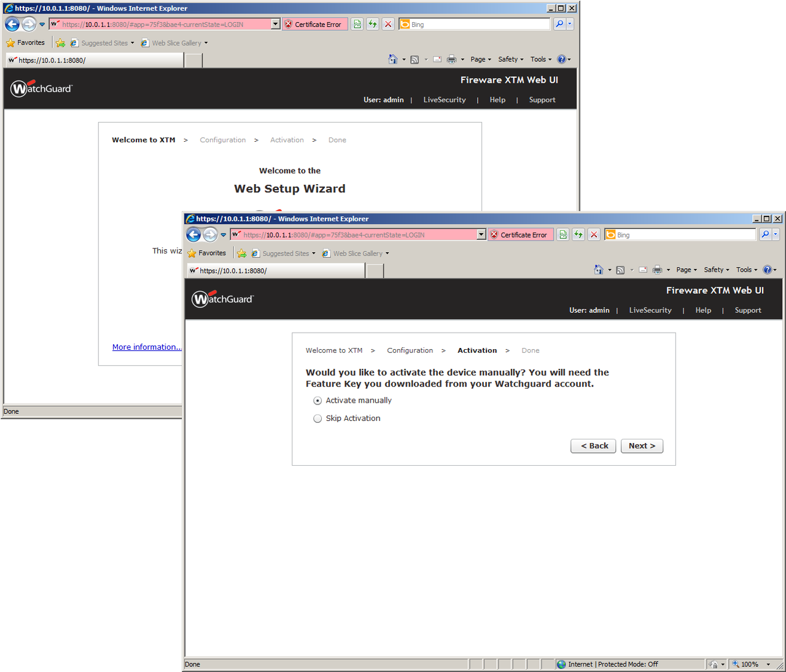Click the Feeds icon in front window

620,270
